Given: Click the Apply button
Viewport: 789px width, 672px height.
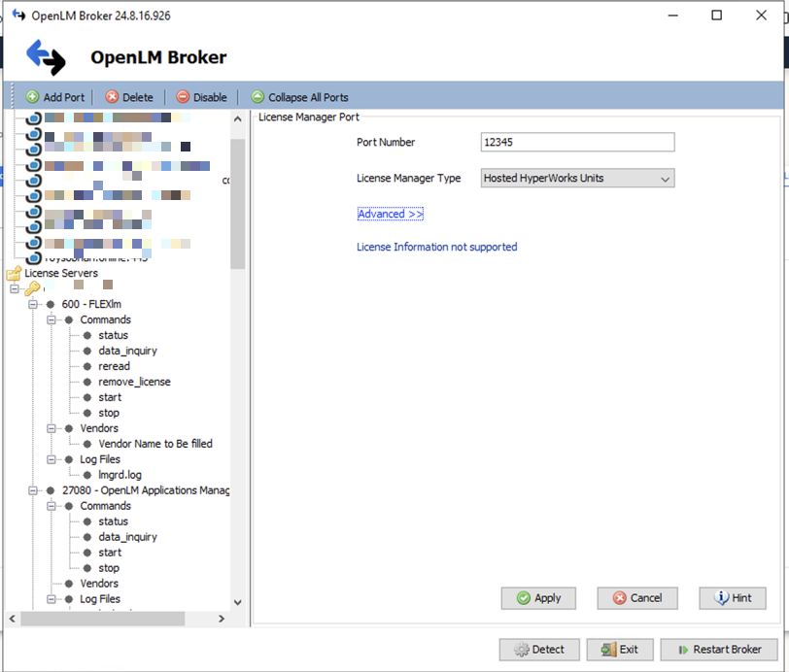Looking at the screenshot, I should click(538, 598).
